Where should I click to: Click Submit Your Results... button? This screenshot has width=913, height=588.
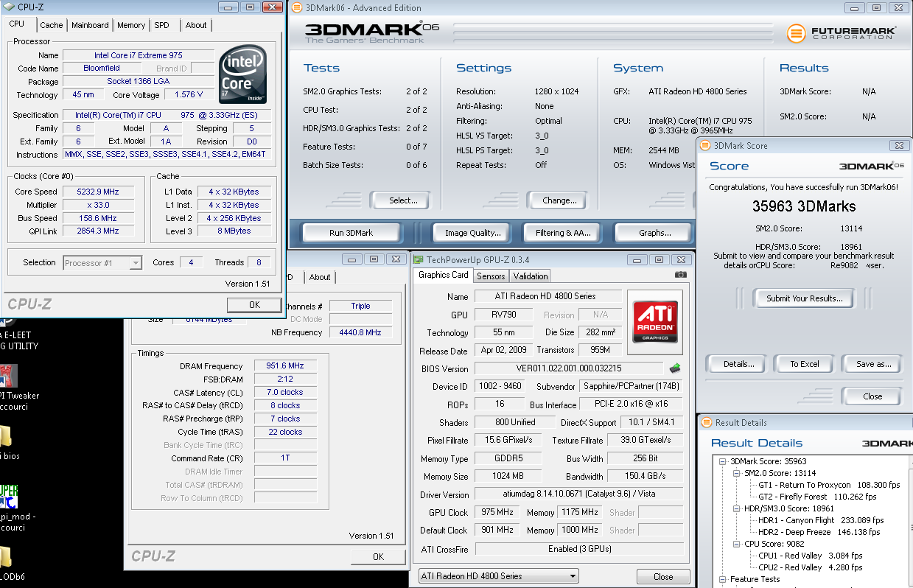click(x=804, y=298)
